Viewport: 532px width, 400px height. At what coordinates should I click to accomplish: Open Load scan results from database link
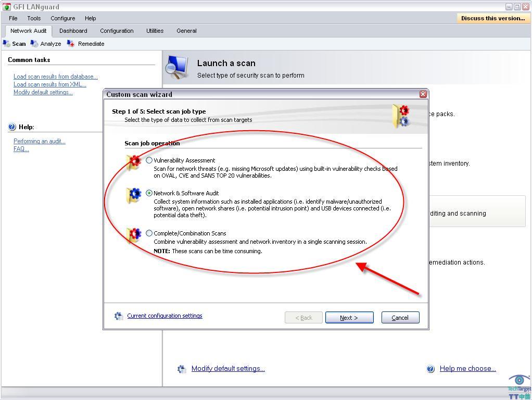click(x=56, y=77)
